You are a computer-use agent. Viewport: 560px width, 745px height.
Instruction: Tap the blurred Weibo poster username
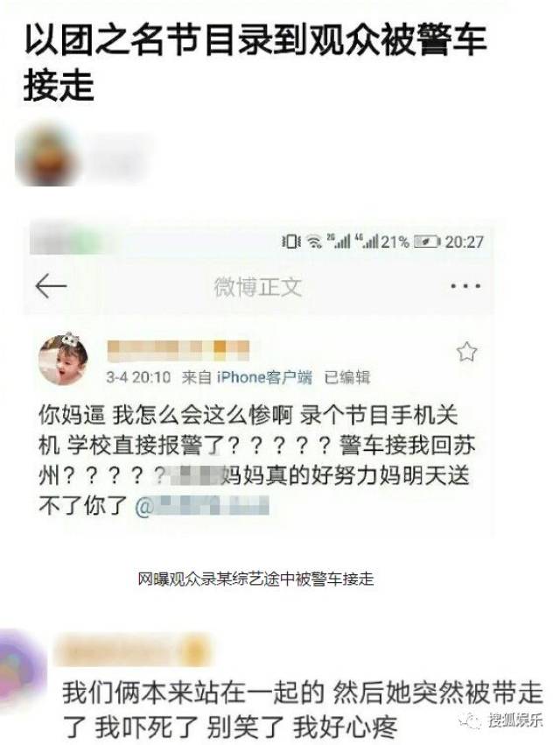[178, 351]
